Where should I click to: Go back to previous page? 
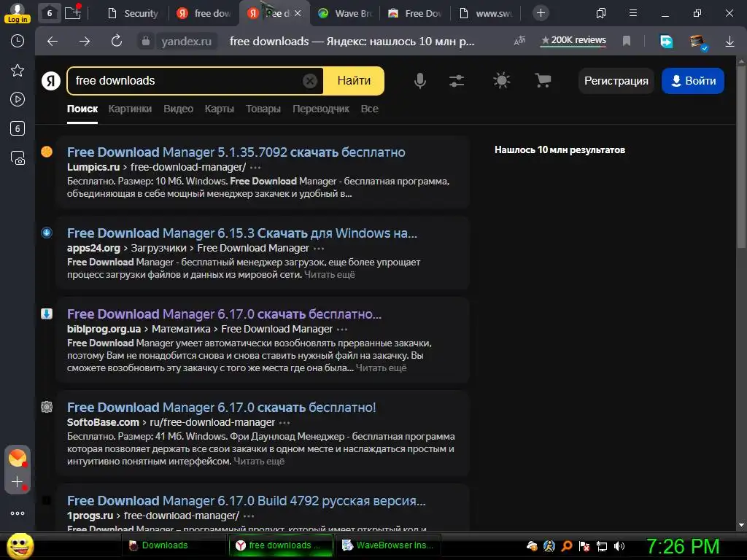click(53, 42)
